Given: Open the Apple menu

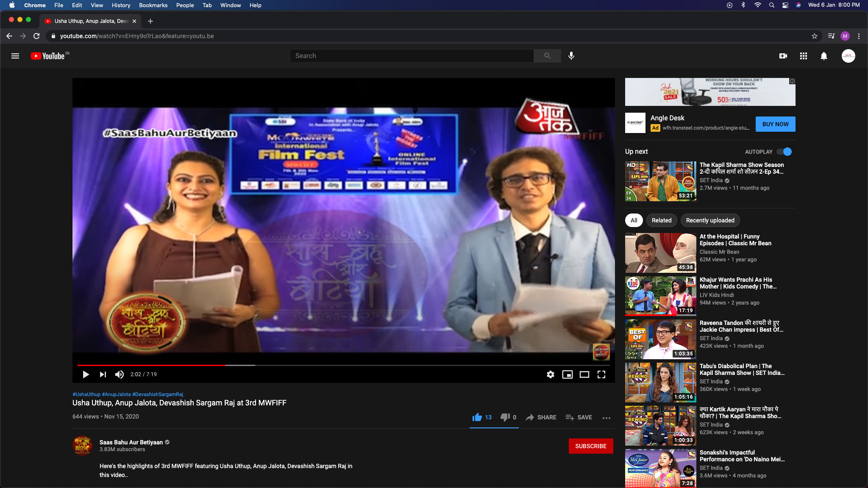Looking at the screenshot, I should point(12,5).
